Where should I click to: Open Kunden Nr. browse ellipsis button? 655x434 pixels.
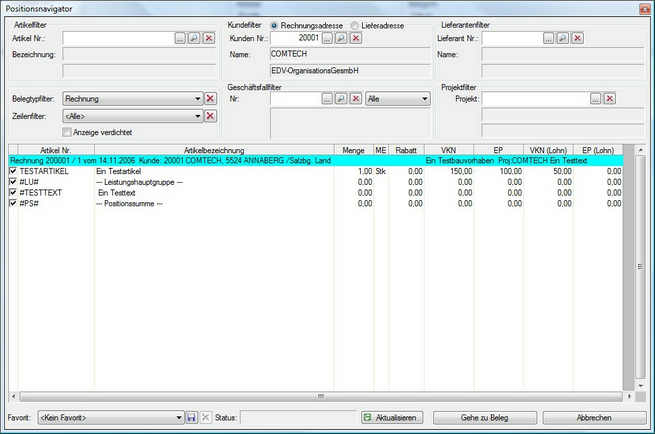(327, 38)
